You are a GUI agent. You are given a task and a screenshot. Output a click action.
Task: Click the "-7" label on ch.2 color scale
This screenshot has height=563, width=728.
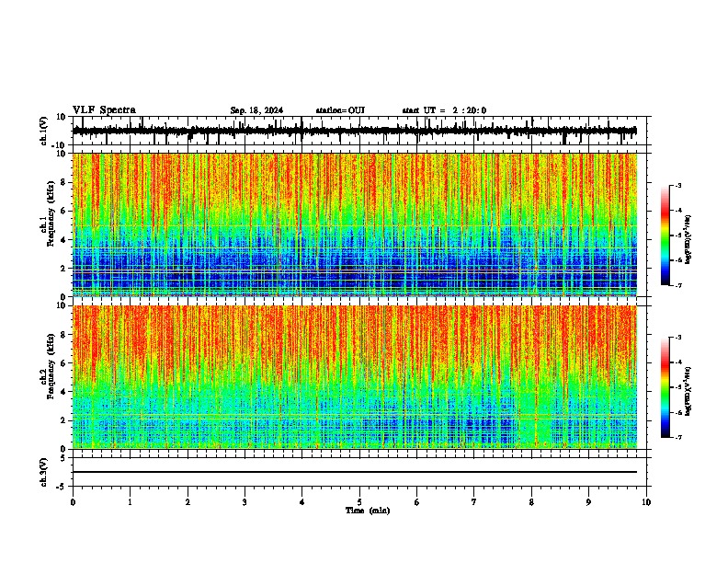(x=678, y=437)
